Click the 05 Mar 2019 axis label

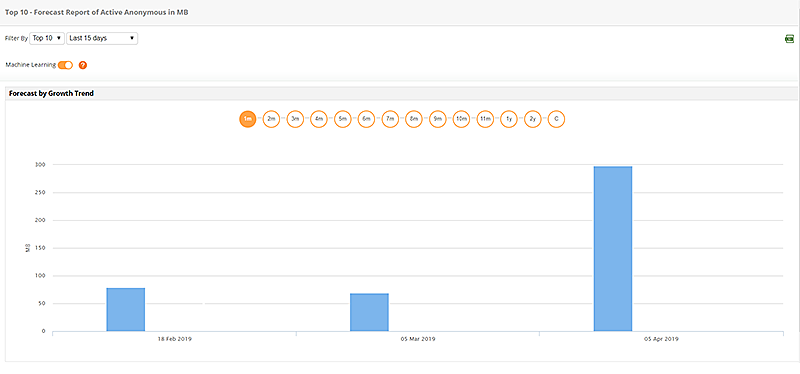coord(418,339)
